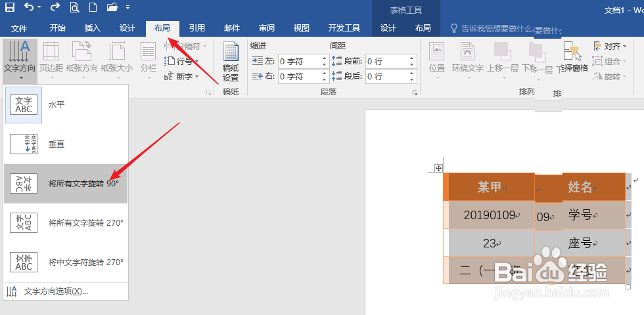Image resolution: width=644 pixels, height=315 pixels.
Task: Click the Open folder icon
Action: (x=112, y=7)
